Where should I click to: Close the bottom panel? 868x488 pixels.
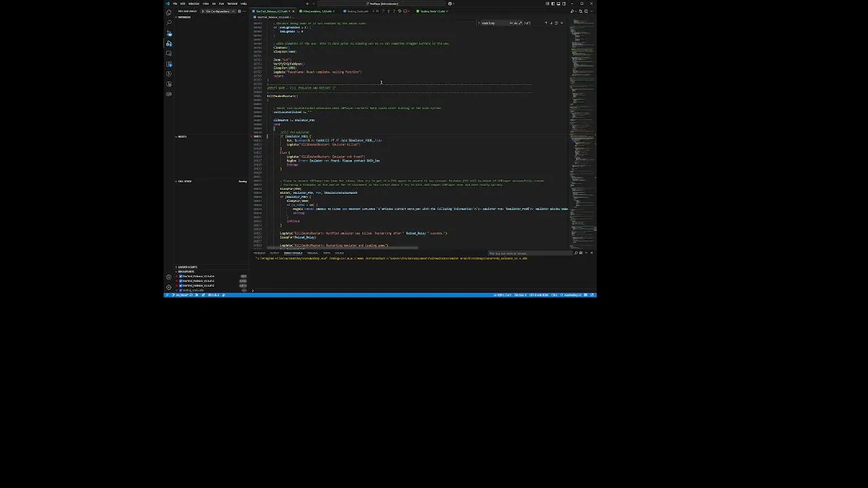coord(591,253)
